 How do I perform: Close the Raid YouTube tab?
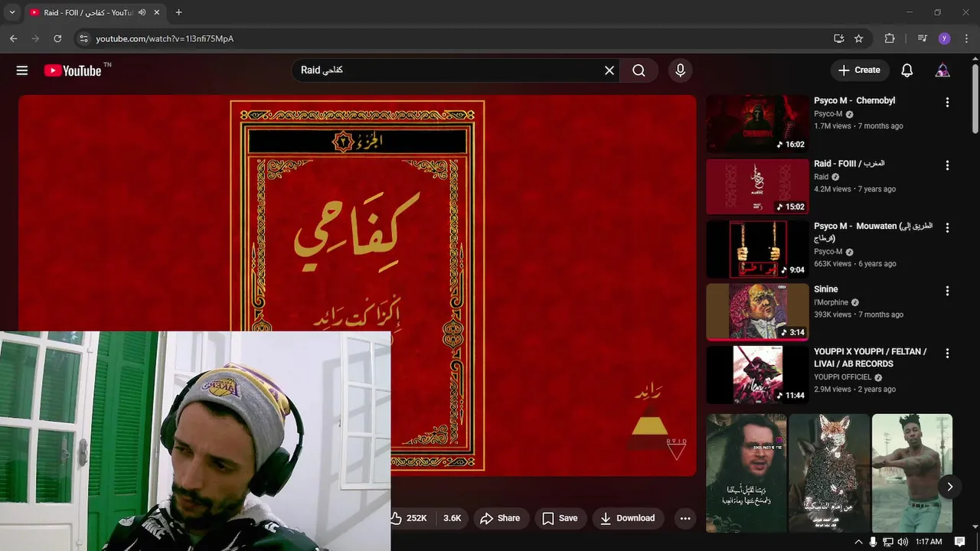157,12
